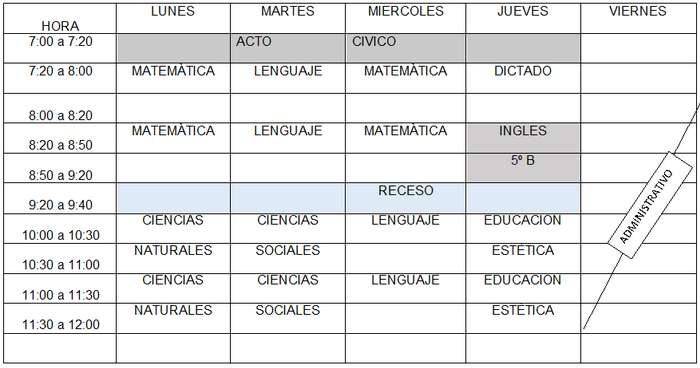Select the HORA header cell
This screenshot has width=700, height=368.
pyautogui.click(x=60, y=18)
